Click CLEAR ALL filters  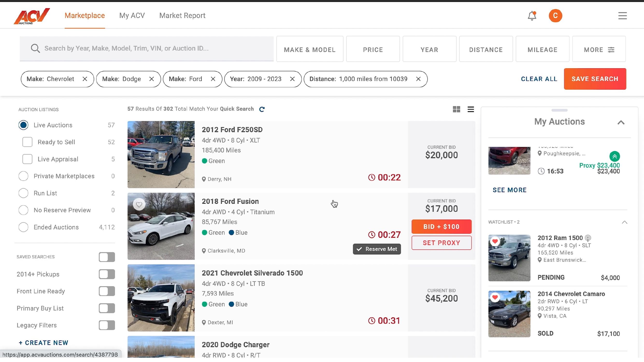pyautogui.click(x=539, y=79)
